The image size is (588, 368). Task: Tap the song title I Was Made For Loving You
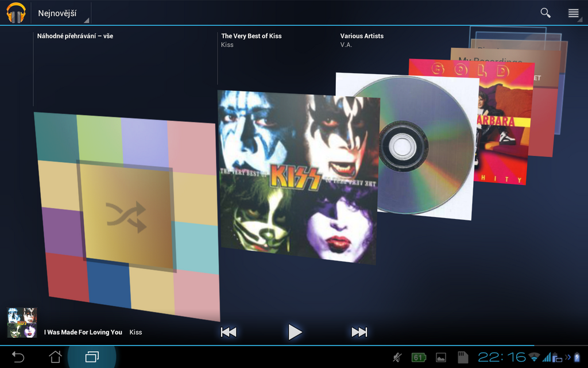[83, 332]
